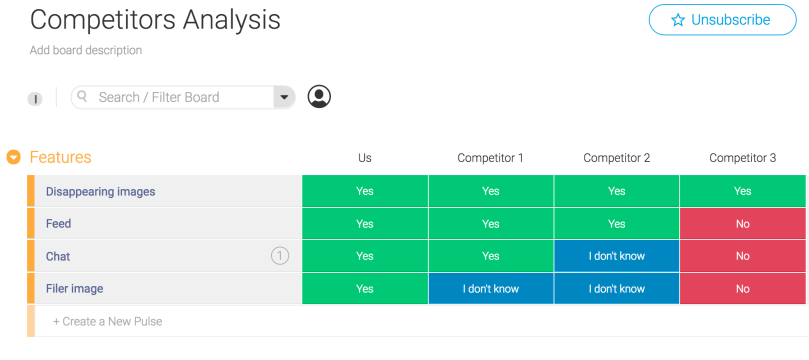Click the Unsubscribe button
The image size is (809, 360).
click(722, 20)
